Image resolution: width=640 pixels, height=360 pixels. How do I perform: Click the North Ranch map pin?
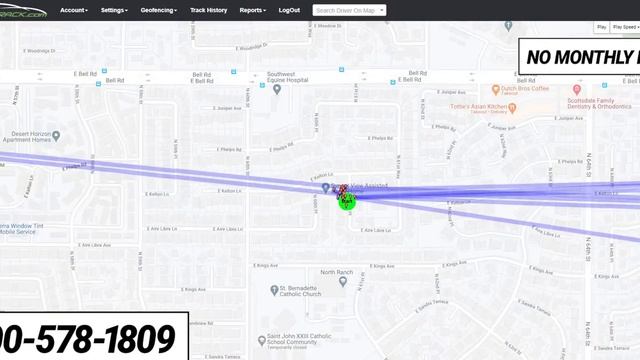pos(343,281)
